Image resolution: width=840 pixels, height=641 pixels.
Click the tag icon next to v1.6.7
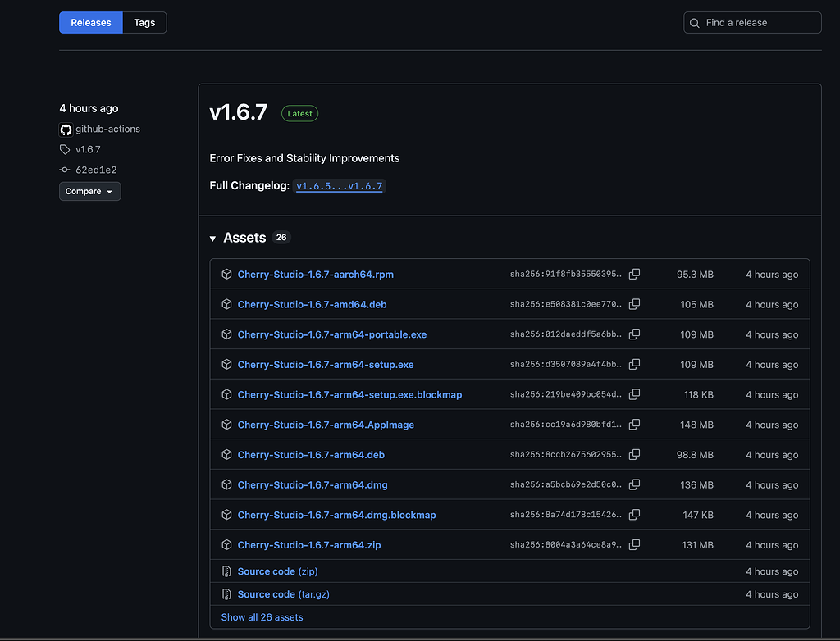pos(65,149)
